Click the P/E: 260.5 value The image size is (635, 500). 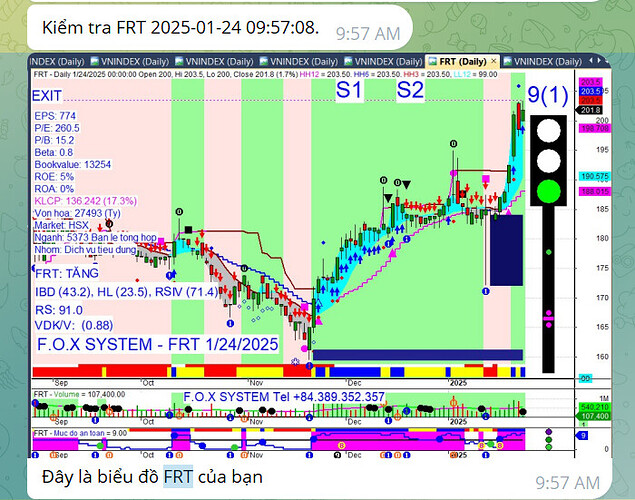[x=57, y=128]
